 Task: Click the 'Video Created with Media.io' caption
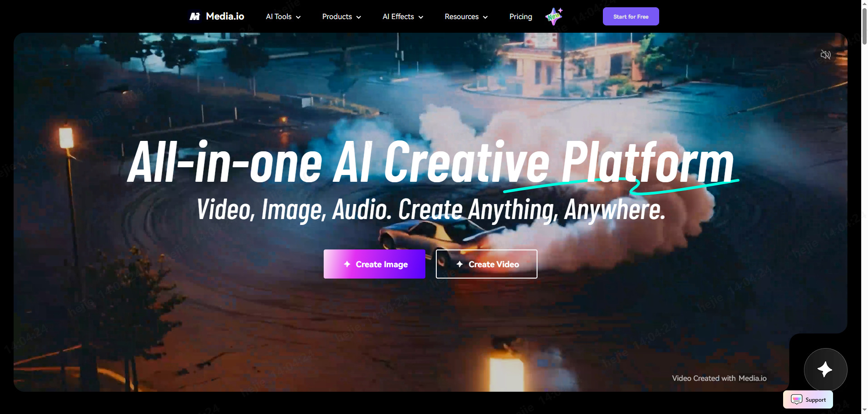pos(719,378)
